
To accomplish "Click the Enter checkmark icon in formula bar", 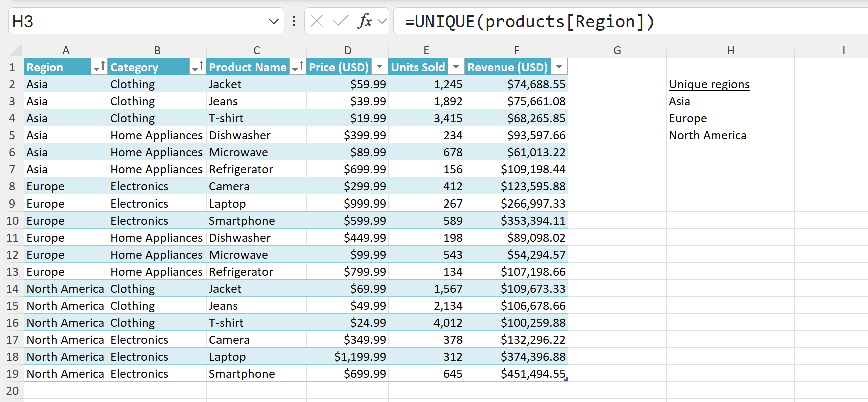I will click(x=340, y=21).
